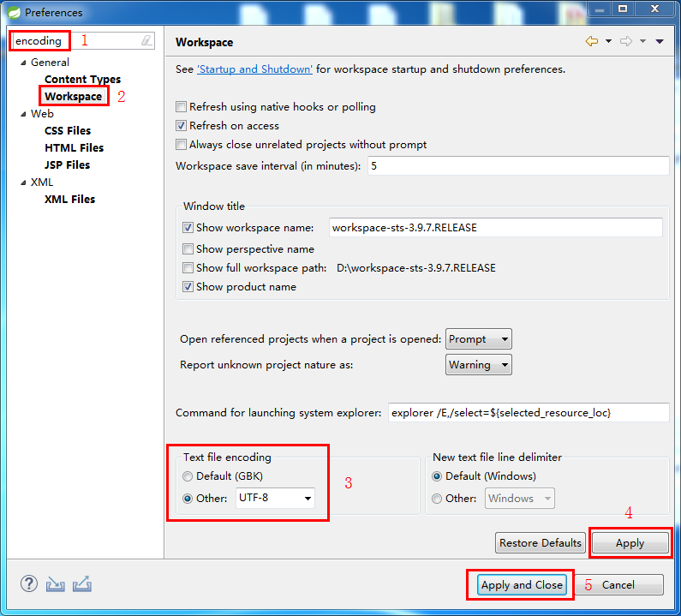
Task: Maximize the Preferences window
Action: pos(623,9)
